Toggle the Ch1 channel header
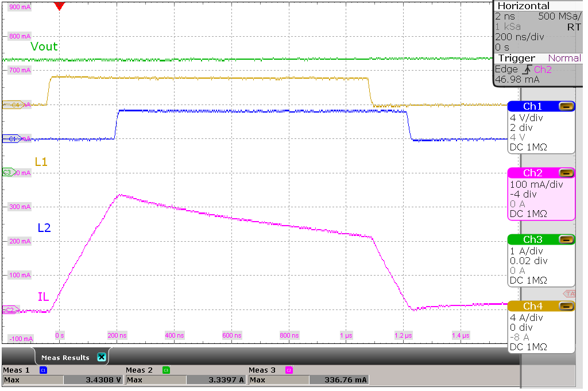Image resolution: width=588 pixels, height=391 pixels. point(531,106)
